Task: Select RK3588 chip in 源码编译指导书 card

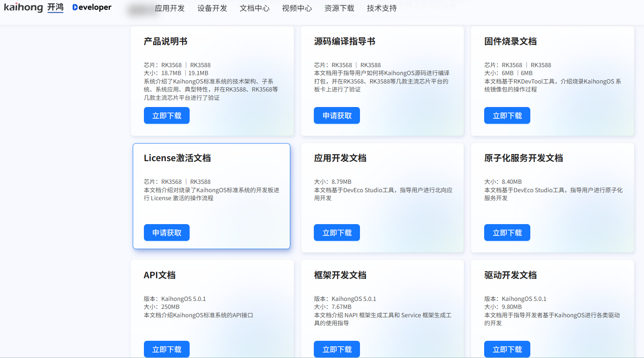Action: pos(370,65)
